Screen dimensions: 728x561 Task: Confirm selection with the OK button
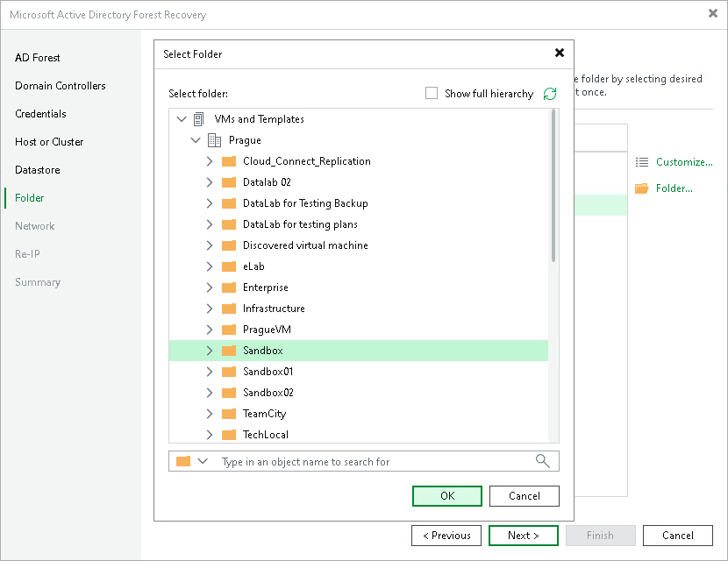click(447, 496)
